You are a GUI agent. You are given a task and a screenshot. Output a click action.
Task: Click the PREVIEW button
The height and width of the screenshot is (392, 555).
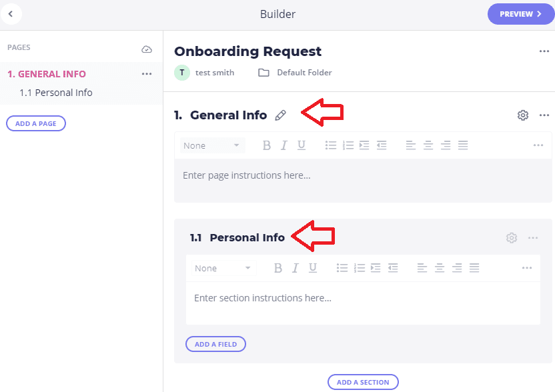tap(521, 14)
